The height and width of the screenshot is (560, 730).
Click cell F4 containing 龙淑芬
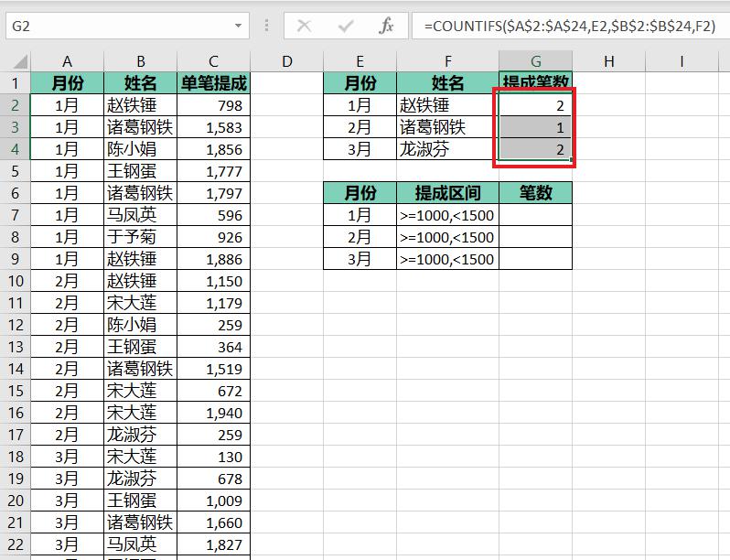[x=448, y=149]
